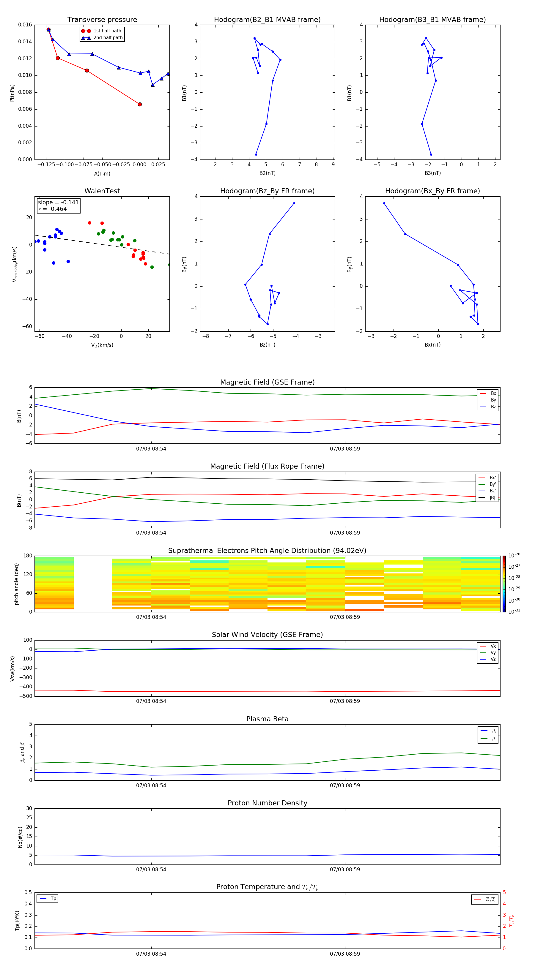Click the 'pitch angle (deg)' axis label
The height and width of the screenshot is (980, 535).
(x=16, y=584)
